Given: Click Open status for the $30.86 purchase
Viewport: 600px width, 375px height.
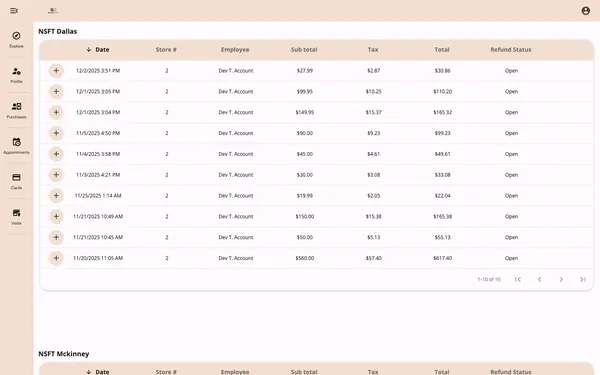Looking at the screenshot, I should pos(511,70).
